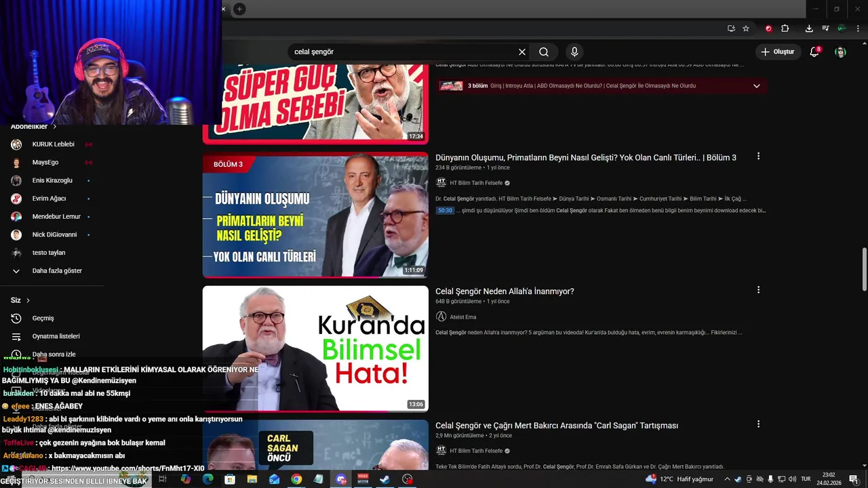868x488 pixels.
Task: Open a new browser tab with plus
Action: point(239,9)
